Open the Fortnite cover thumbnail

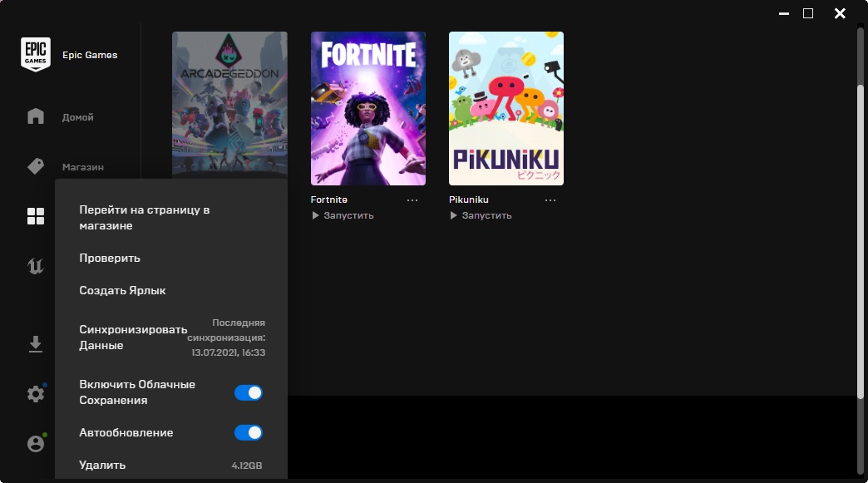[368, 108]
